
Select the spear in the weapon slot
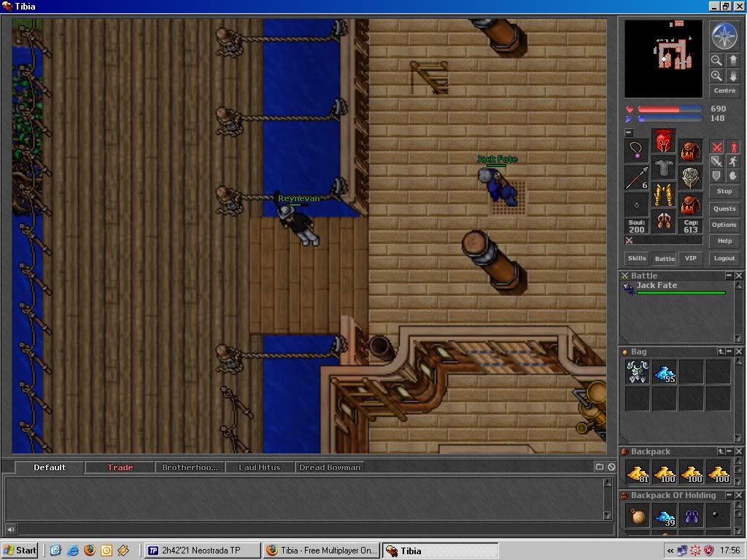click(636, 178)
